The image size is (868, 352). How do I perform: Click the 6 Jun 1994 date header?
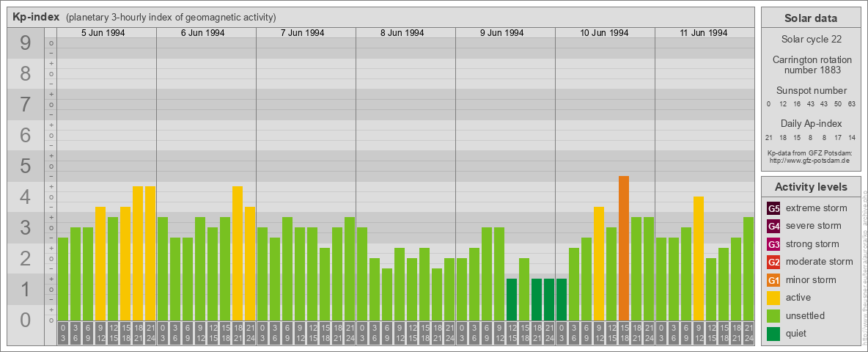click(202, 33)
